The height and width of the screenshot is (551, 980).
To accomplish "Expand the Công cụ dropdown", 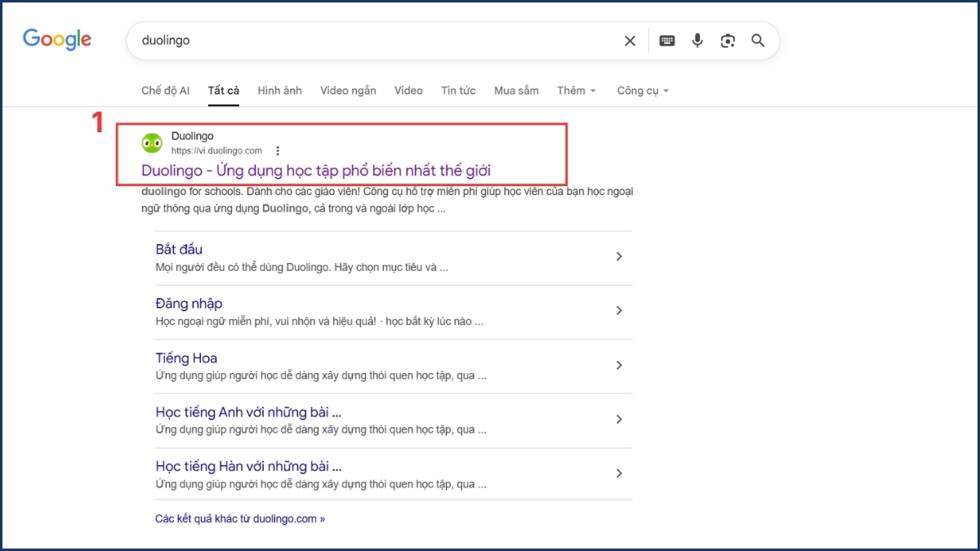I will tap(643, 91).
